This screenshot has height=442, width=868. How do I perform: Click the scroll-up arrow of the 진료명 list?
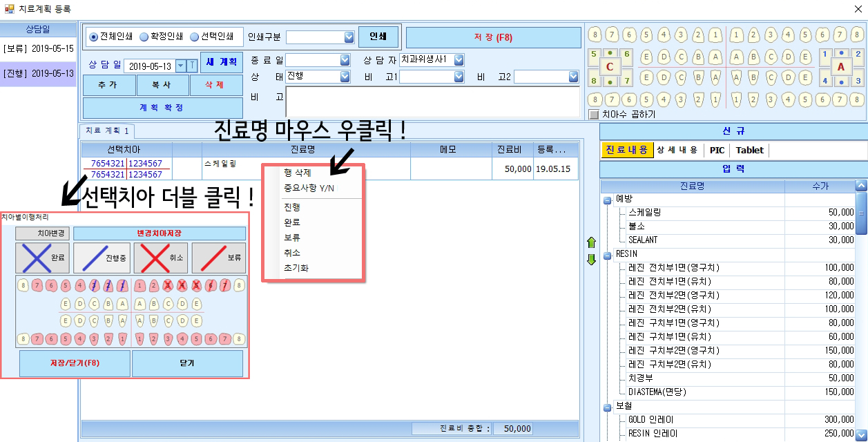pos(860,186)
